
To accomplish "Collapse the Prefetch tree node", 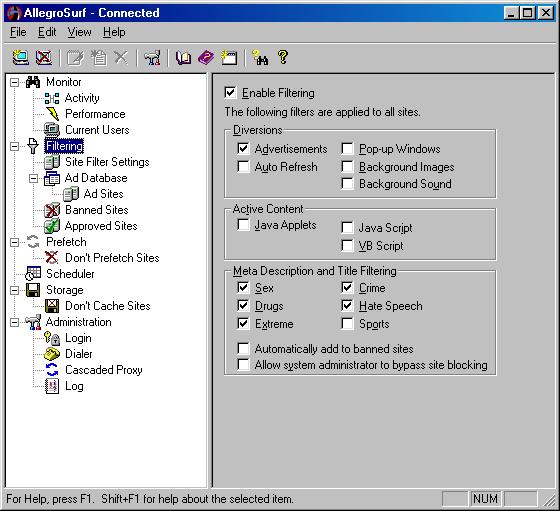I will coord(14,242).
